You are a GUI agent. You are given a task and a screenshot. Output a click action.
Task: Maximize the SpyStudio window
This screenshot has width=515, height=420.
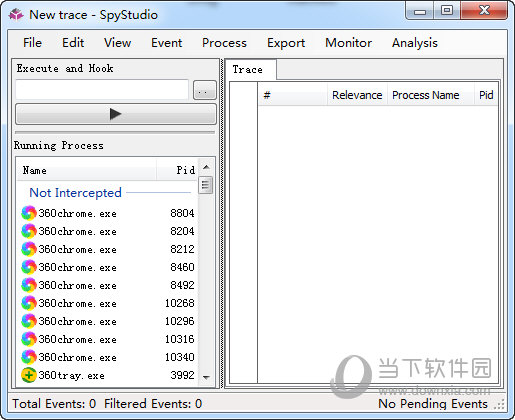coord(447,11)
